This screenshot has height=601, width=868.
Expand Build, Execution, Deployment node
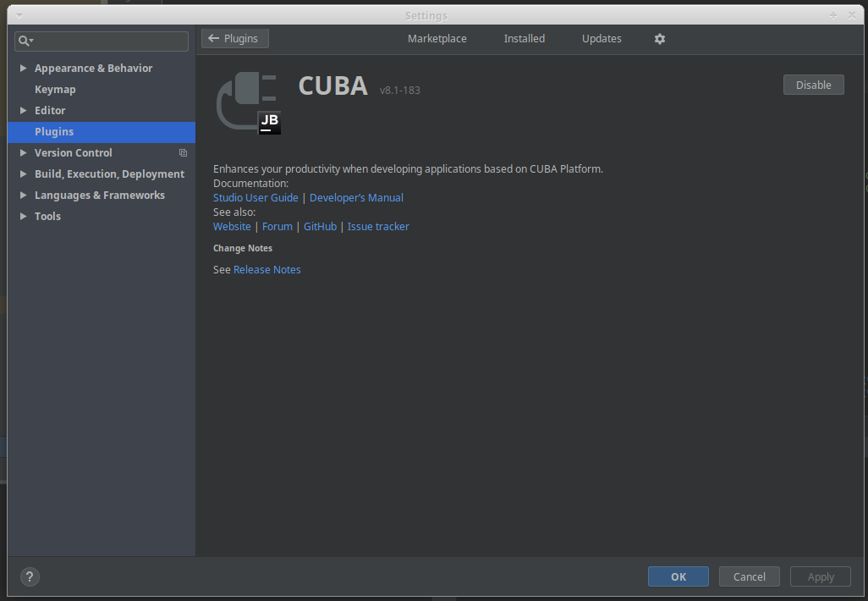tap(23, 174)
